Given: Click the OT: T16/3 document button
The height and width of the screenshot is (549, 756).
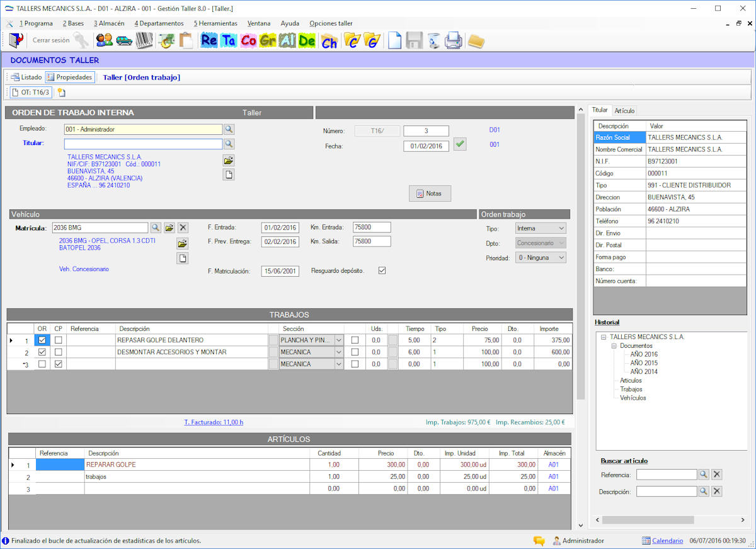Looking at the screenshot, I should [x=31, y=93].
